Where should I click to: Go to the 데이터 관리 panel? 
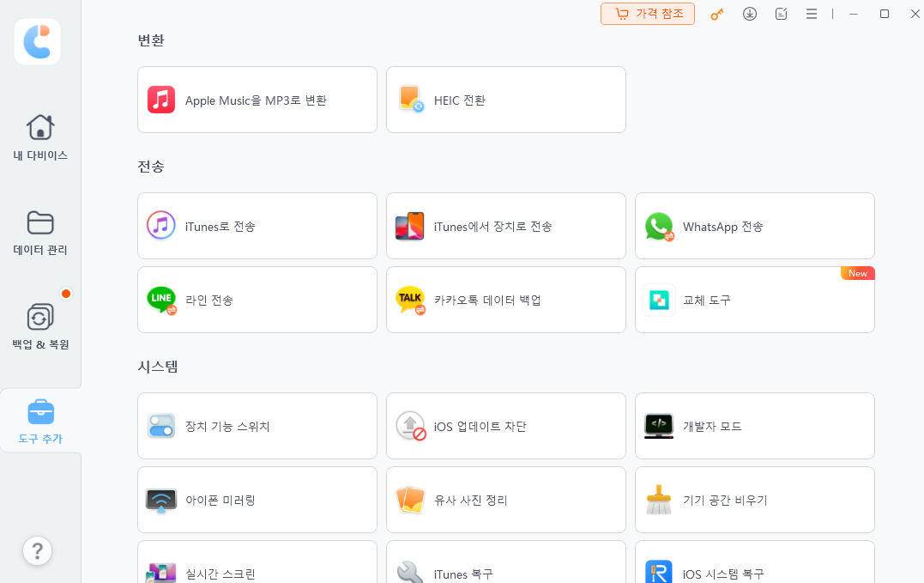39,232
